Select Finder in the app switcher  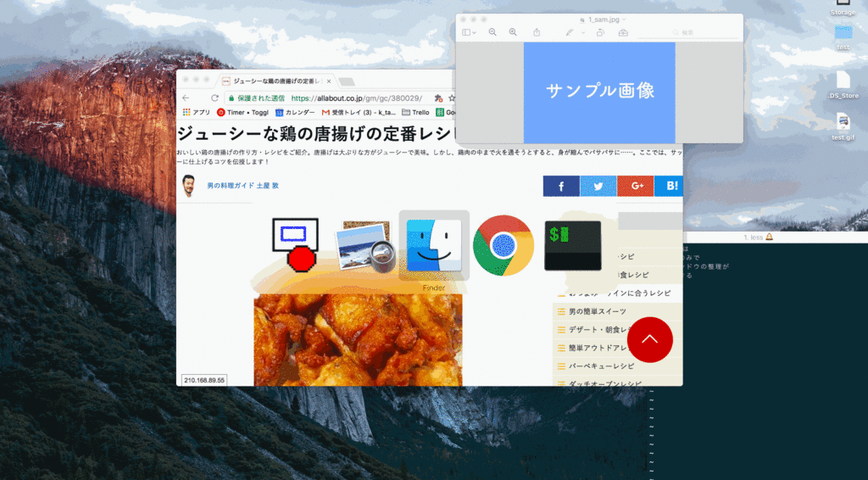click(434, 245)
